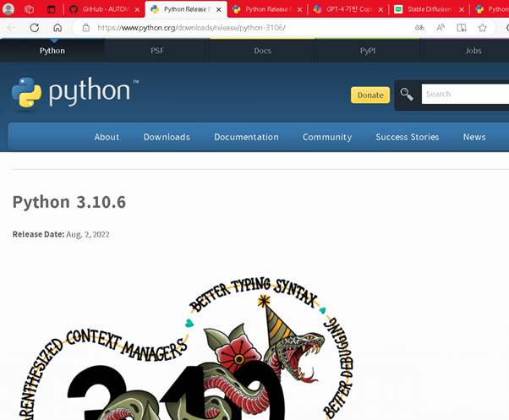Close the active Python Release tab
Image resolution: width=509 pixels, height=420 pixels.
(219, 9)
